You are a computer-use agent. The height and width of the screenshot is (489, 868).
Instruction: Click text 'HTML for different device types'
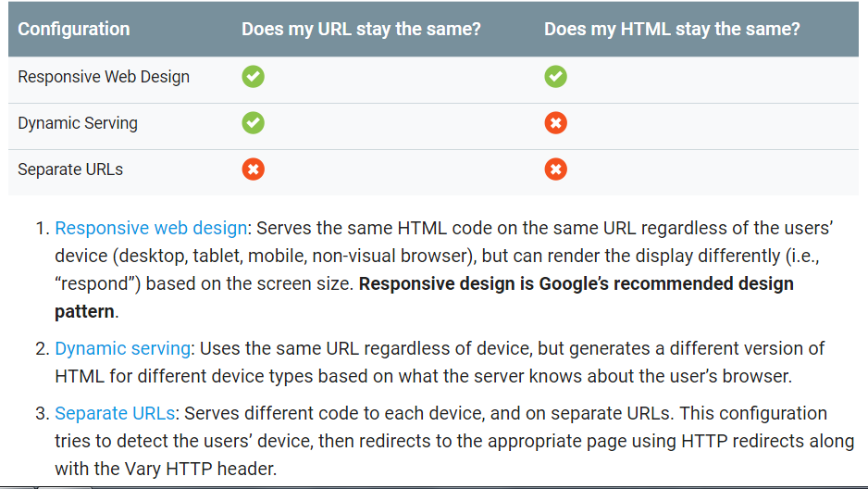coord(184,376)
